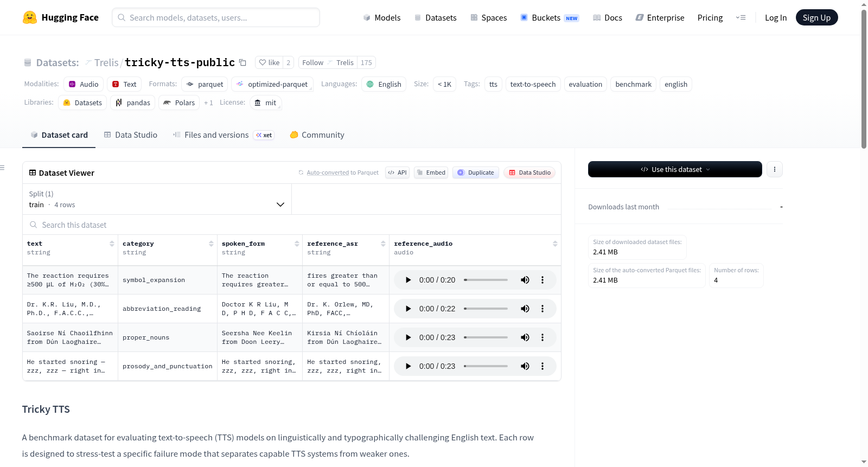Image resolution: width=868 pixels, height=467 pixels.
Task: Click the optimized-parquet format tag
Action: click(272, 84)
